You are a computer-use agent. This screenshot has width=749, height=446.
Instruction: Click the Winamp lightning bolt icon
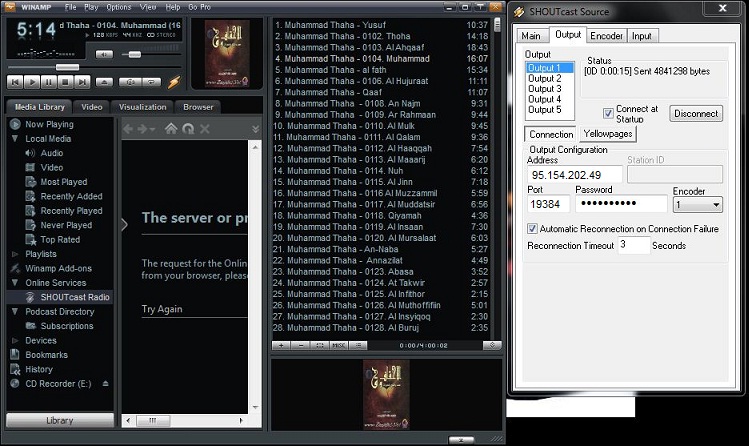click(174, 82)
